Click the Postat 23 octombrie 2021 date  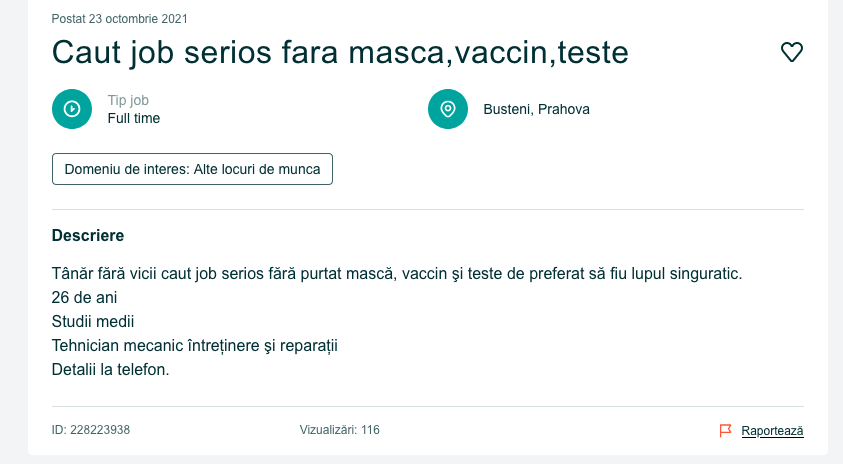click(119, 19)
